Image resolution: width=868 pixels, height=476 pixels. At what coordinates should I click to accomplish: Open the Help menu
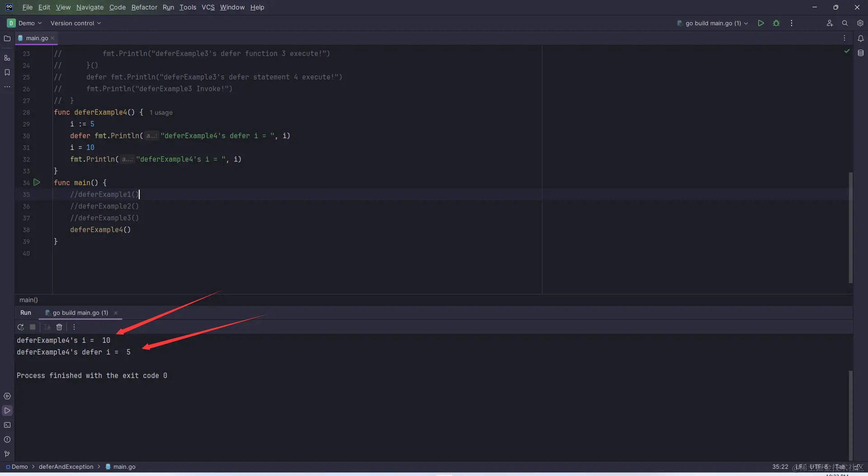[x=257, y=7]
